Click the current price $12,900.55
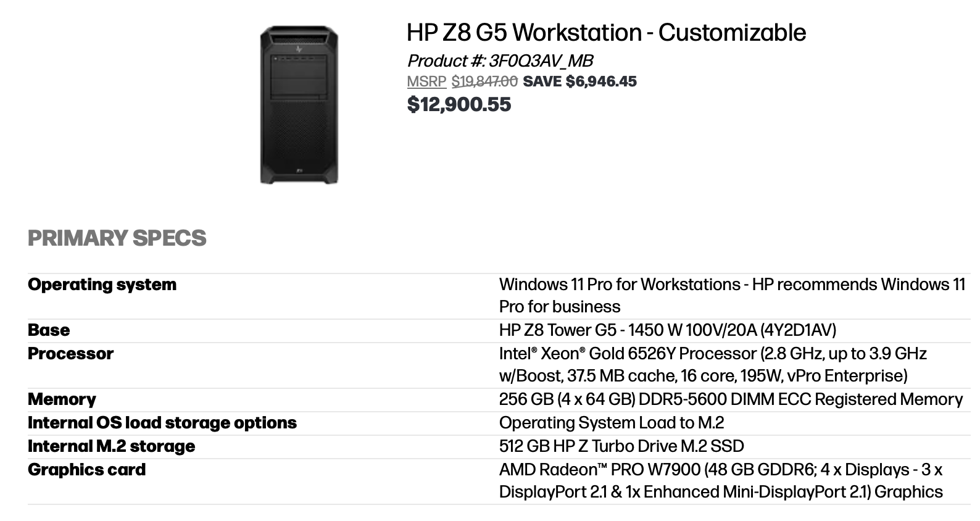This screenshot has width=980, height=521. coord(459,104)
